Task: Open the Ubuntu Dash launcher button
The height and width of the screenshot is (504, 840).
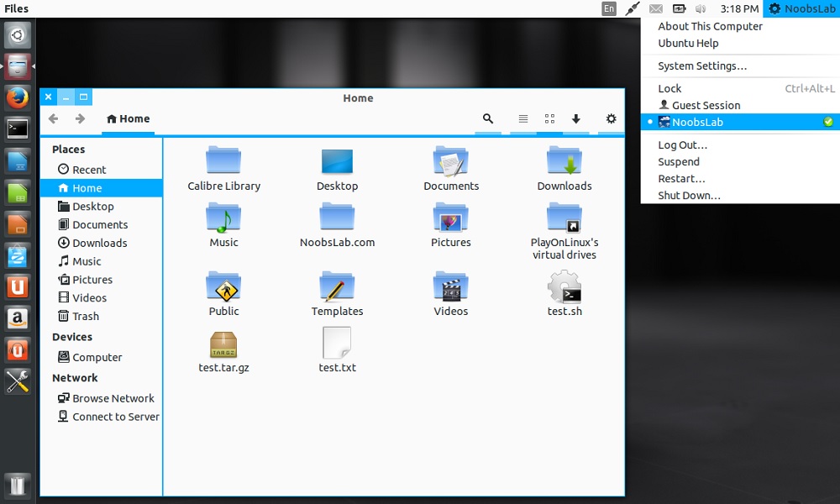Action: (x=17, y=35)
